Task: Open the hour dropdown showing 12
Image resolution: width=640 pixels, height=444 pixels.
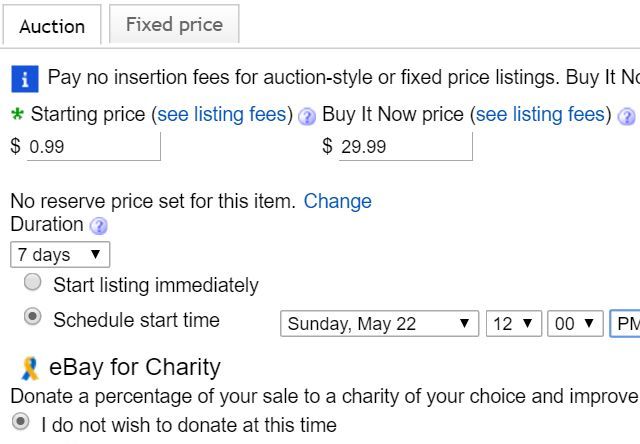Action: coord(514,324)
